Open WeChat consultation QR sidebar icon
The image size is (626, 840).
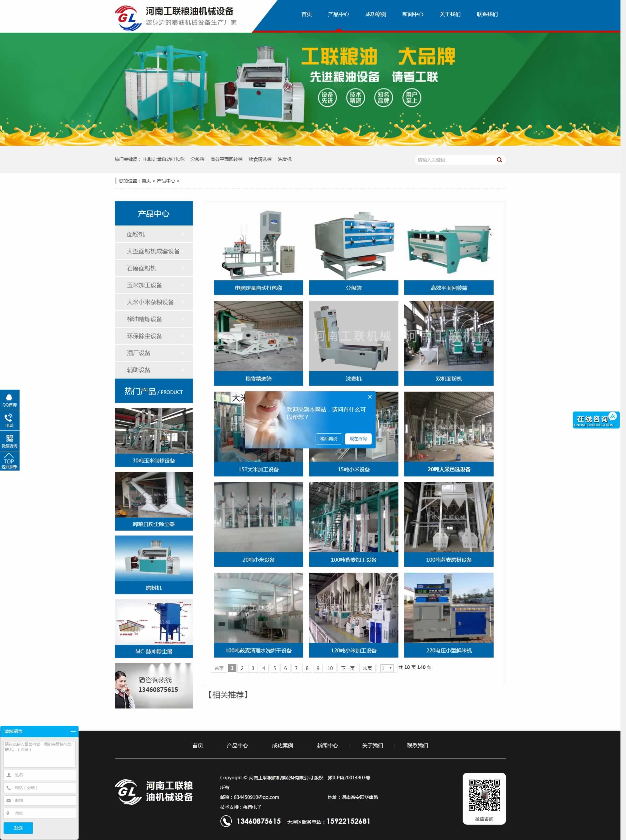9,441
